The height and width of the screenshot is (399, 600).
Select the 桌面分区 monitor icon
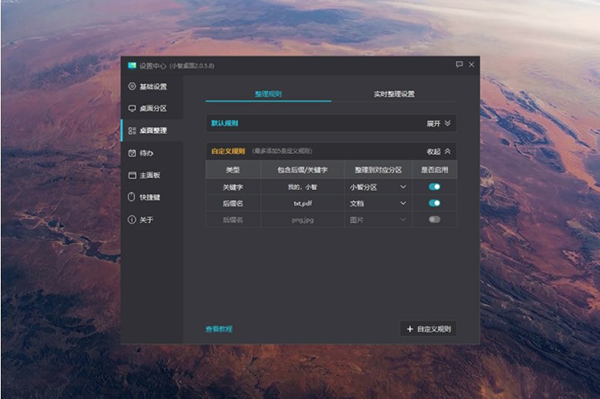click(x=132, y=108)
